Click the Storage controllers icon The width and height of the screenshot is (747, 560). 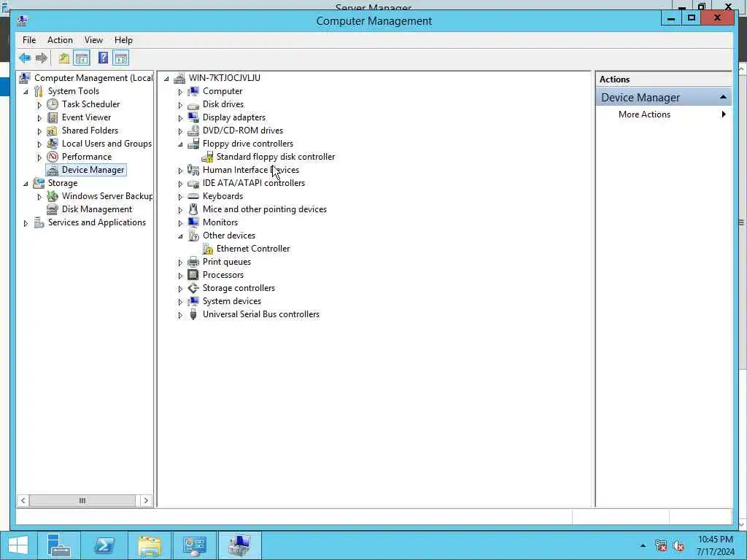click(193, 288)
